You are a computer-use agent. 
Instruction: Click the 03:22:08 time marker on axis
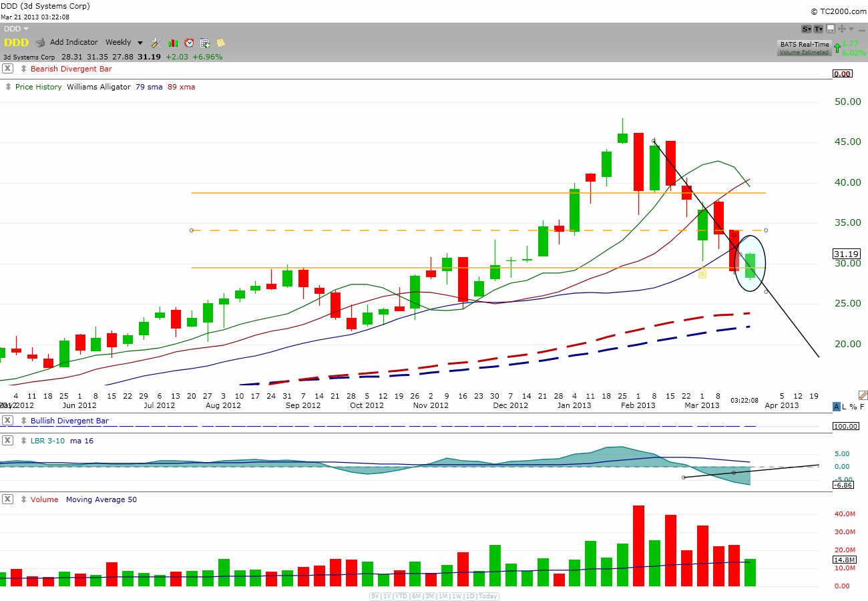coord(744,400)
